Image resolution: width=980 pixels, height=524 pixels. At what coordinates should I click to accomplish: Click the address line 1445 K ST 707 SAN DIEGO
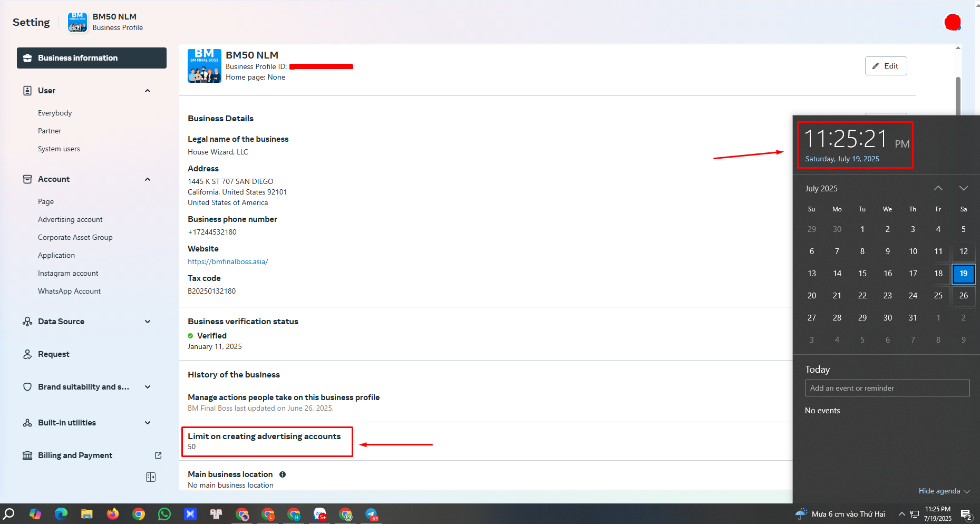[x=230, y=181]
